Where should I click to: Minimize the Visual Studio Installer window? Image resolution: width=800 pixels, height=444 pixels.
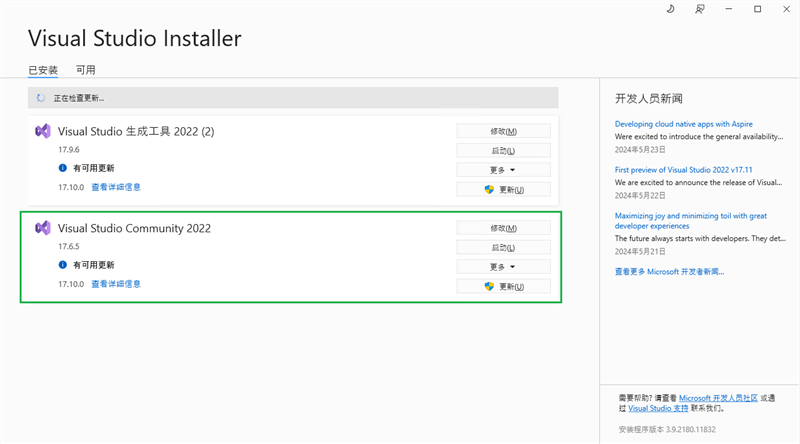pyautogui.click(x=729, y=9)
